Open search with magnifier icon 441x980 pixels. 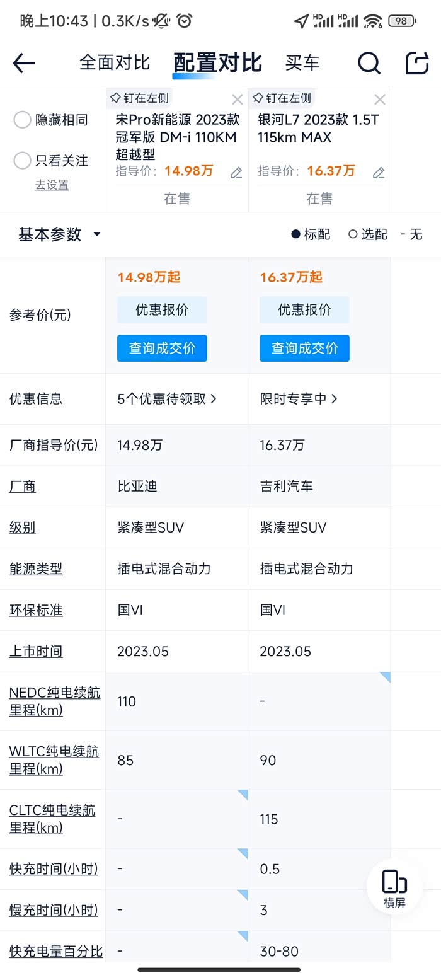(x=369, y=63)
